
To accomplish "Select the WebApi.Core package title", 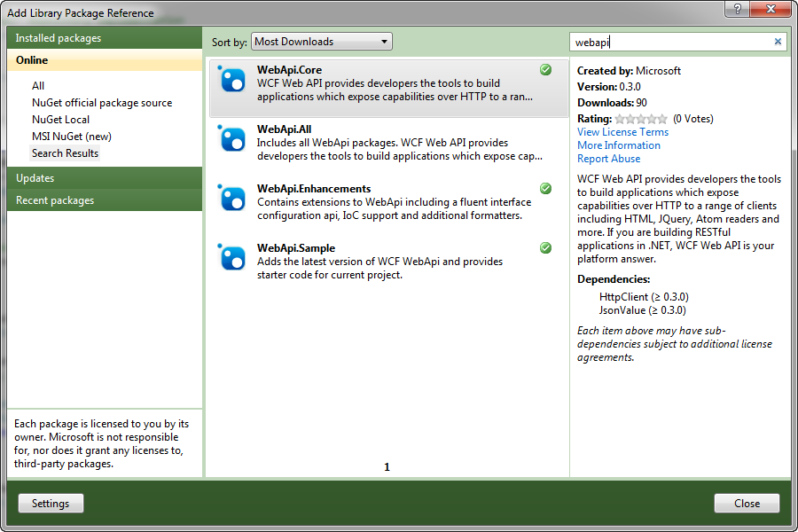I will click(x=290, y=70).
